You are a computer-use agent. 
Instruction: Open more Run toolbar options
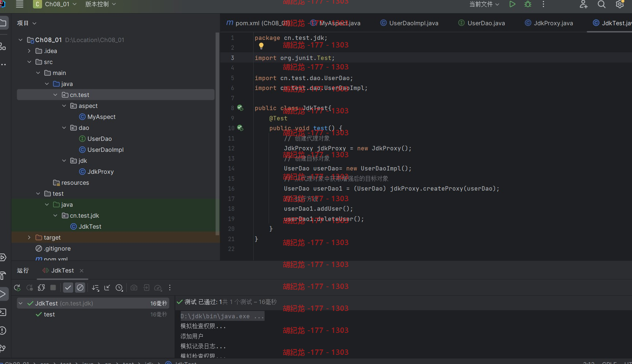(170, 288)
